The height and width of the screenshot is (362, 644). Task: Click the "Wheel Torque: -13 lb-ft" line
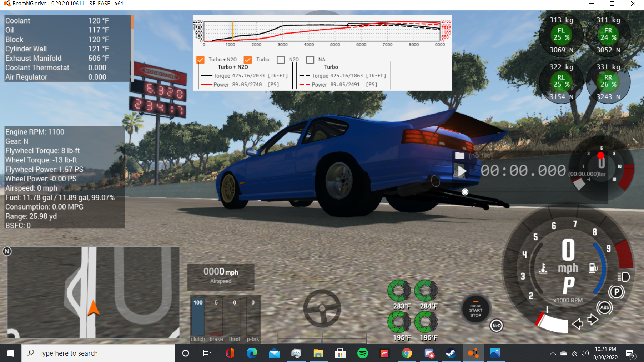point(41,160)
